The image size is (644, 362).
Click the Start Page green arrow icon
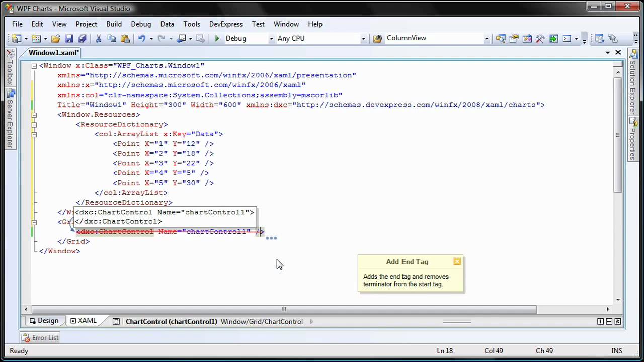554,38
